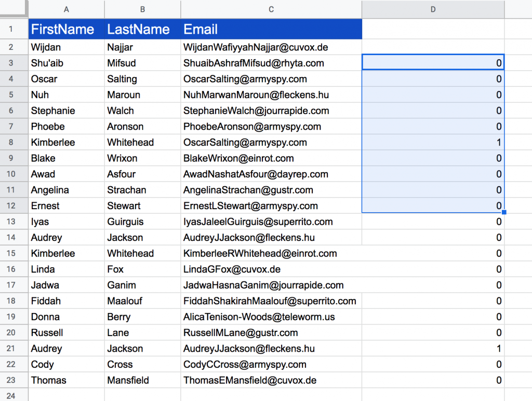Select the cell containing Angelina
532x401 pixels.
click(66, 190)
